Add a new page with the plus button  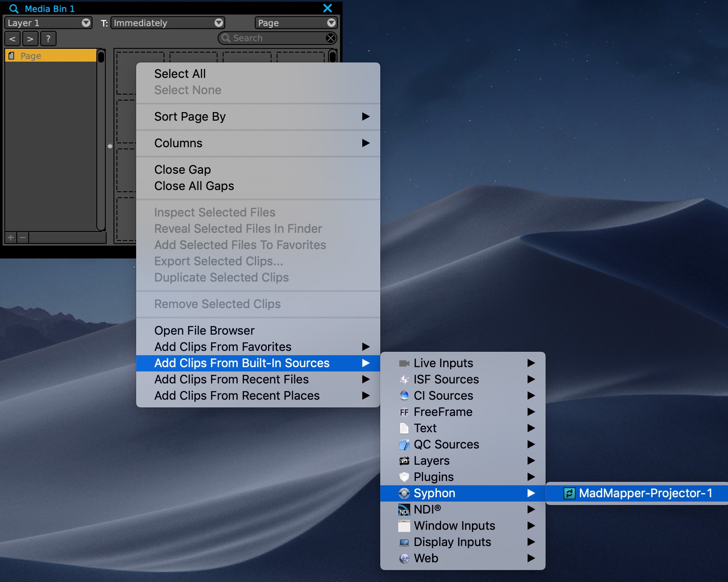point(11,237)
